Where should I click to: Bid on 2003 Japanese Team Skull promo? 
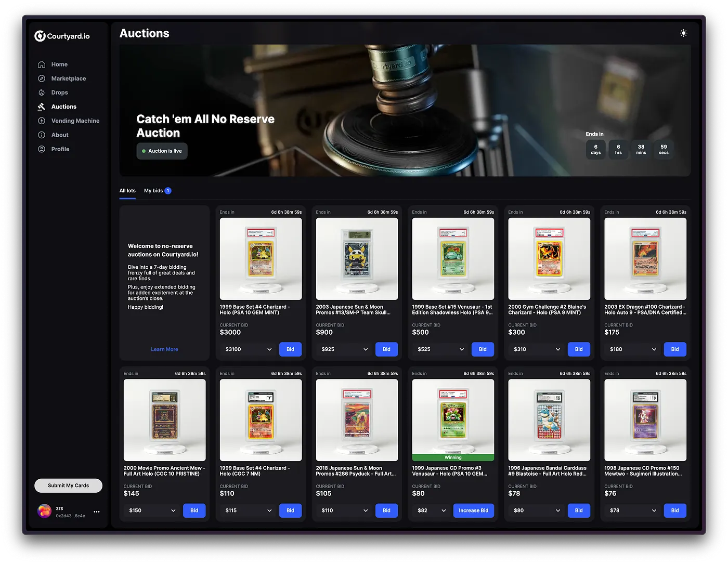(x=386, y=349)
